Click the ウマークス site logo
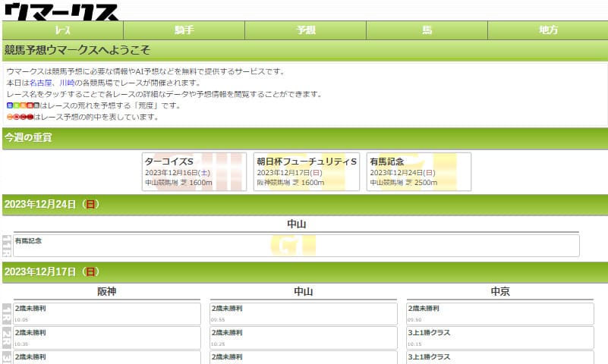The height and width of the screenshot is (364, 608). pos(61,11)
